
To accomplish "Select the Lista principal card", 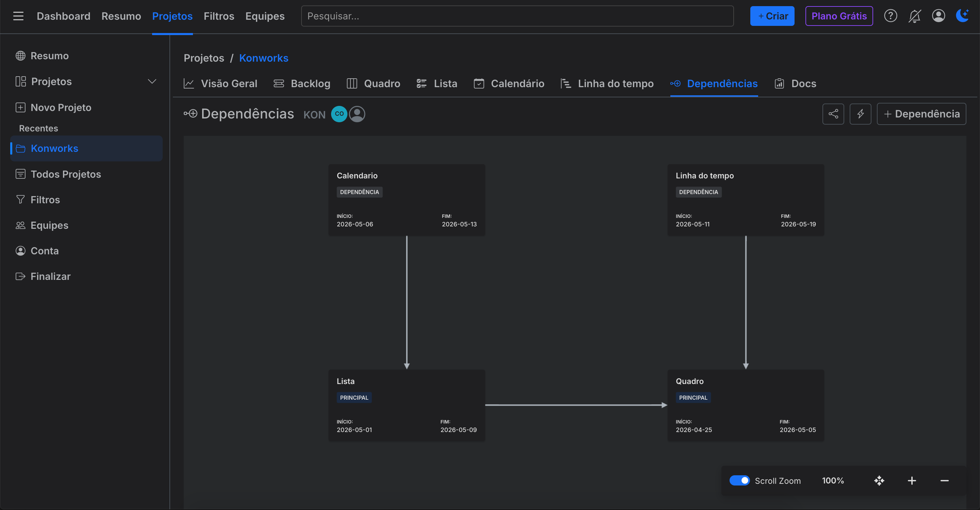I will (407, 405).
